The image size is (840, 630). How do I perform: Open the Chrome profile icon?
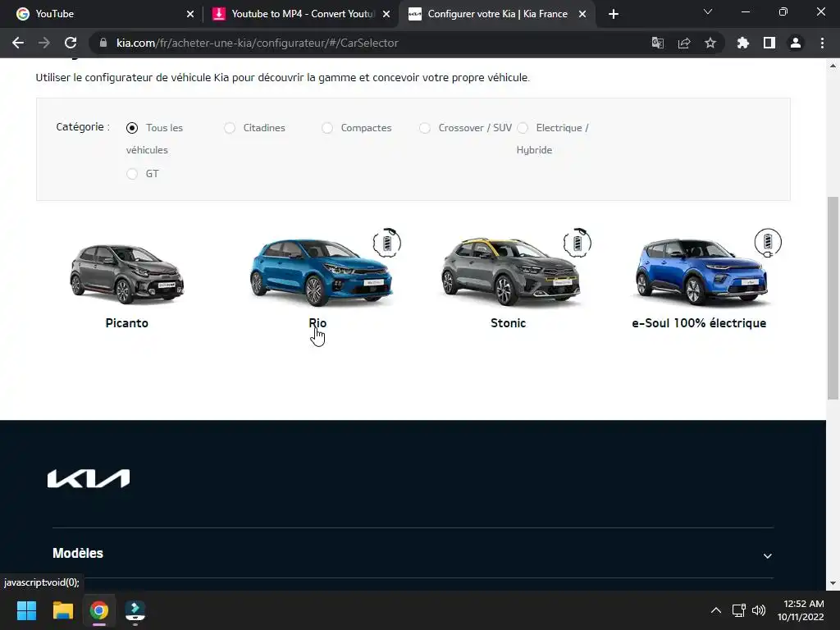(796, 43)
